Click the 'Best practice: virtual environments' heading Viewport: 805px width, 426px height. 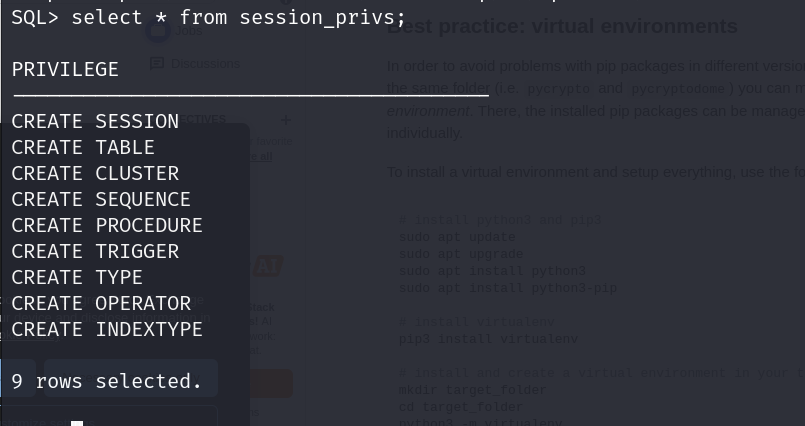point(562,27)
